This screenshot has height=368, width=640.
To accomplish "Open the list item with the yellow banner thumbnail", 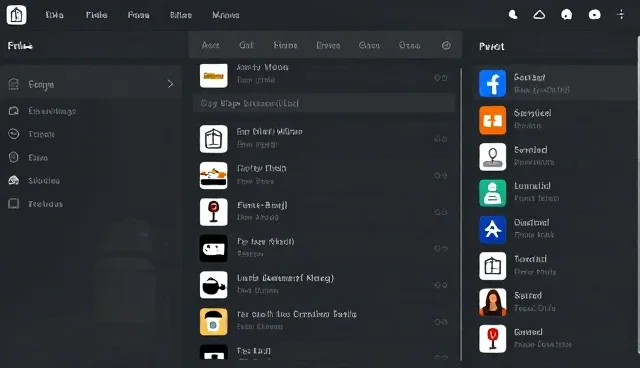I will tap(324, 75).
